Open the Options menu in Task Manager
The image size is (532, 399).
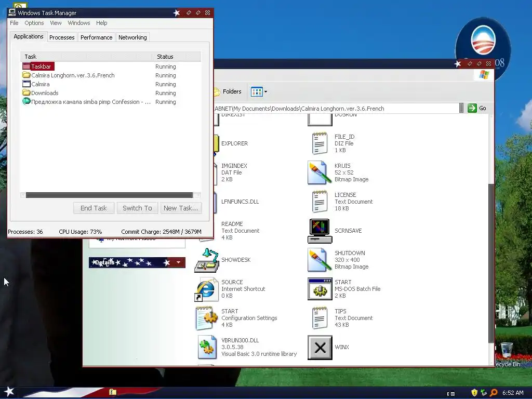(x=34, y=23)
